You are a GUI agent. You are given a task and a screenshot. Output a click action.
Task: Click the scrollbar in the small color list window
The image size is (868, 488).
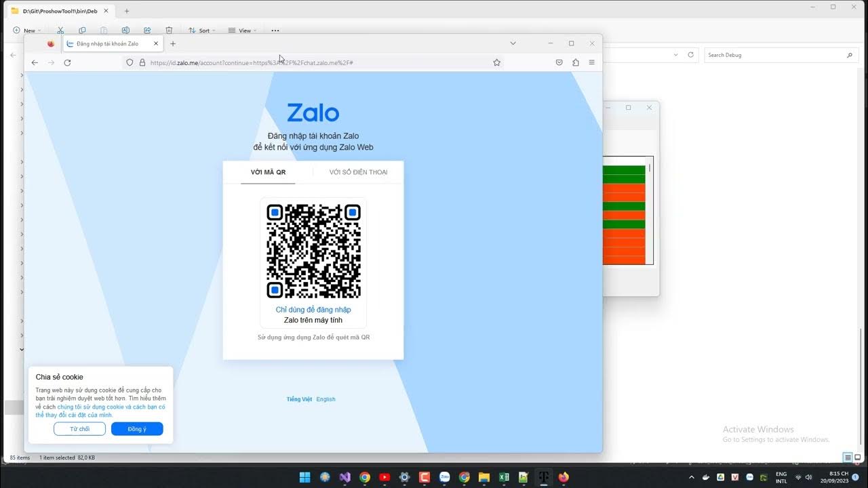pyautogui.click(x=650, y=167)
